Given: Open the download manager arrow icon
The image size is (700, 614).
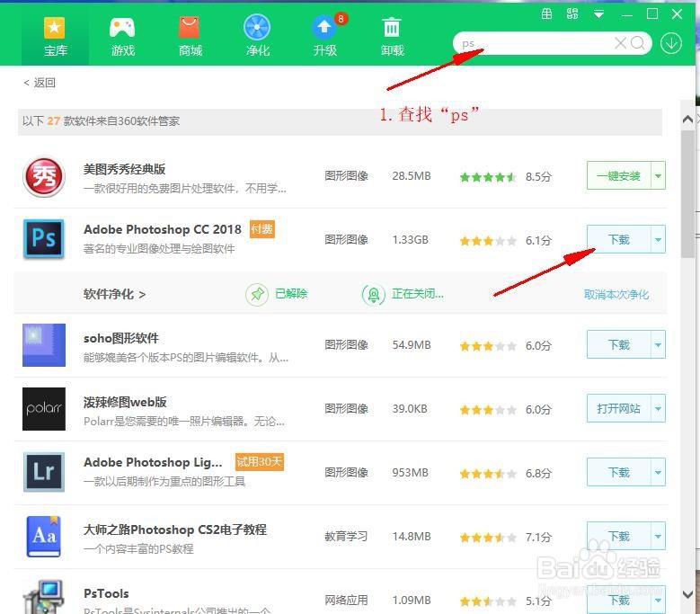Looking at the screenshot, I should coord(671,43).
